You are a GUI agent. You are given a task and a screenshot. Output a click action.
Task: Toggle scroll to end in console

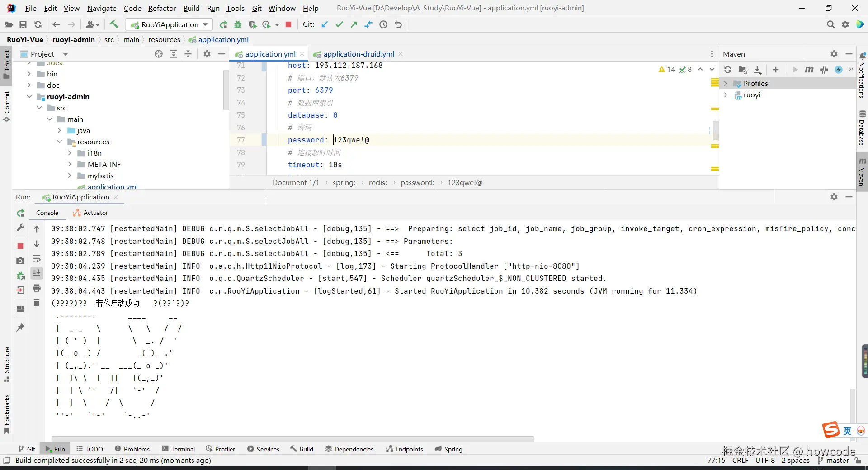coord(37,273)
